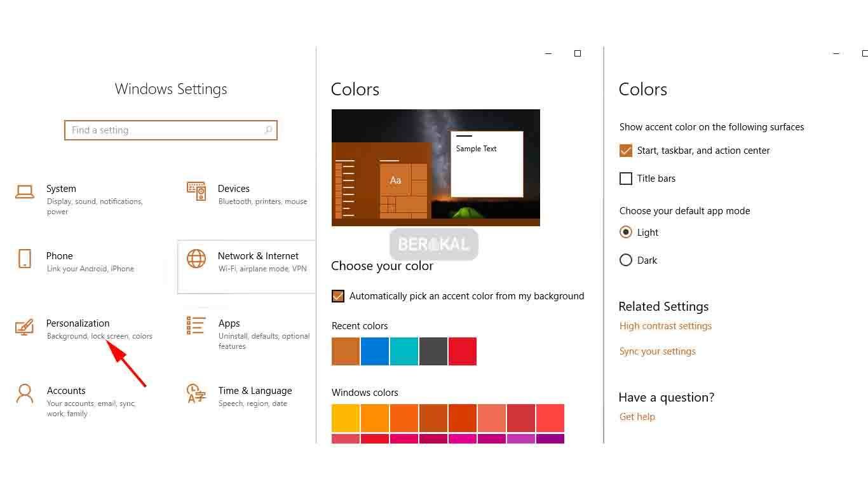The width and height of the screenshot is (868, 488).
Task: Open the Accounts person icon
Action: pos(25,394)
